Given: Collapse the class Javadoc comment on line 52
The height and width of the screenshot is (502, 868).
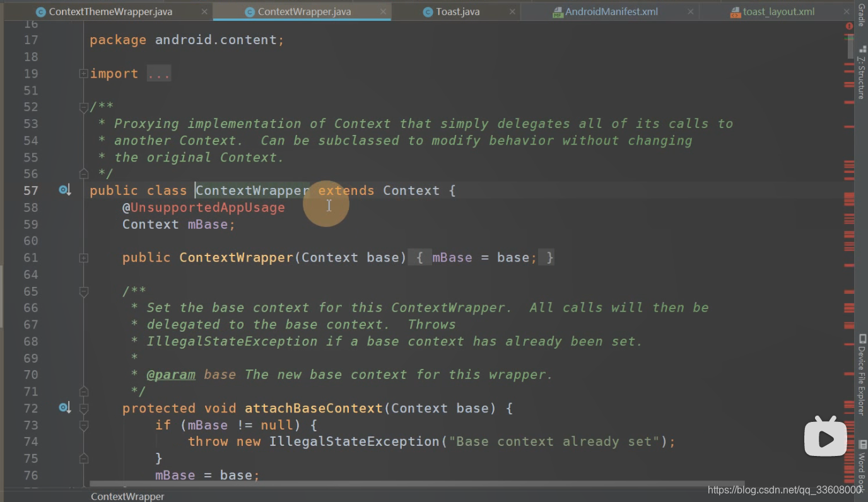Looking at the screenshot, I should click(x=83, y=108).
